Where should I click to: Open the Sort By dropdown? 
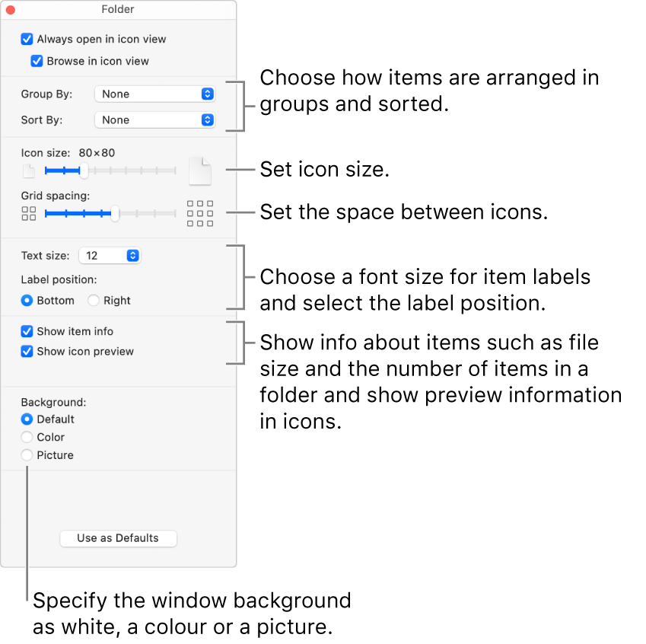(x=155, y=120)
